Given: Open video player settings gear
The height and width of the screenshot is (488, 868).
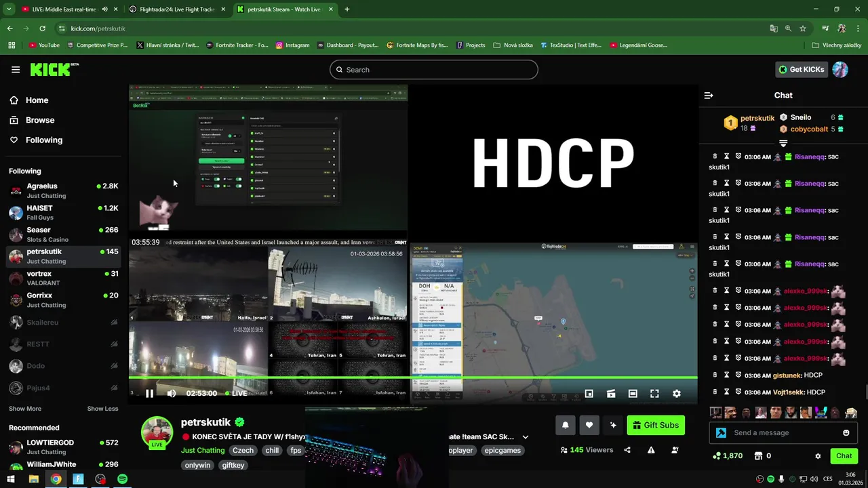Looking at the screenshot, I should point(676,393).
